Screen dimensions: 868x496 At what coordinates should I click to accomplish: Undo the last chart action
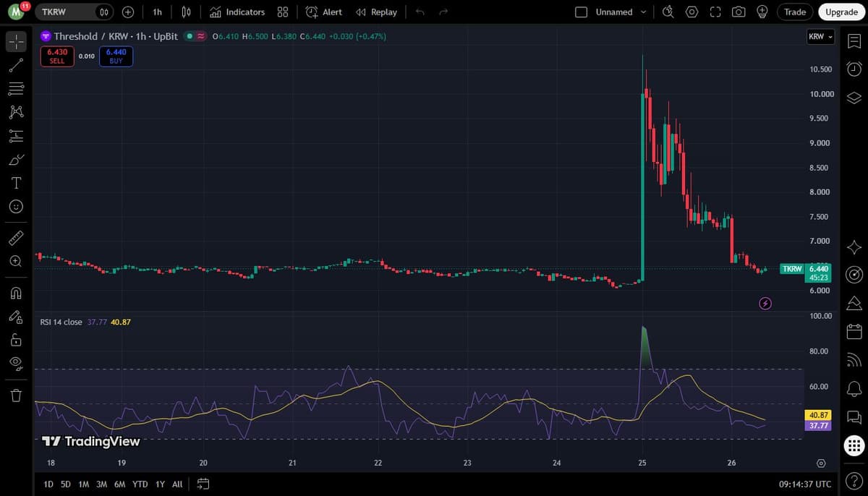[x=420, y=12]
